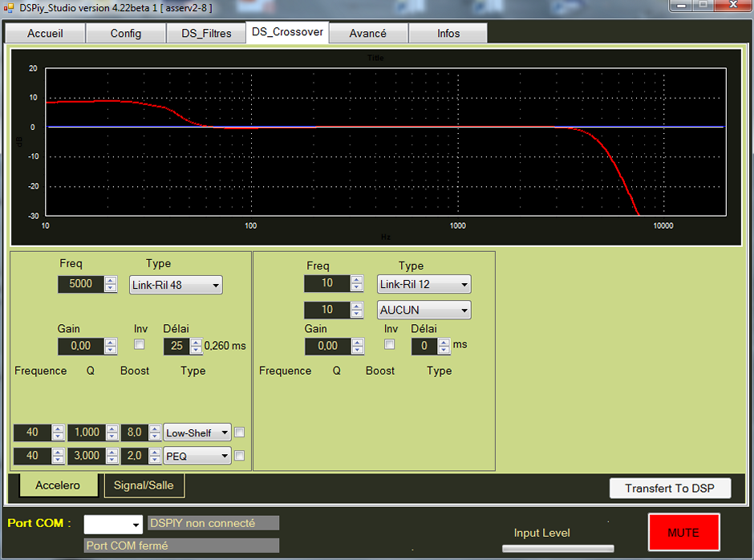Open the Avancé tab
This screenshot has width=754, height=560.
(x=367, y=34)
